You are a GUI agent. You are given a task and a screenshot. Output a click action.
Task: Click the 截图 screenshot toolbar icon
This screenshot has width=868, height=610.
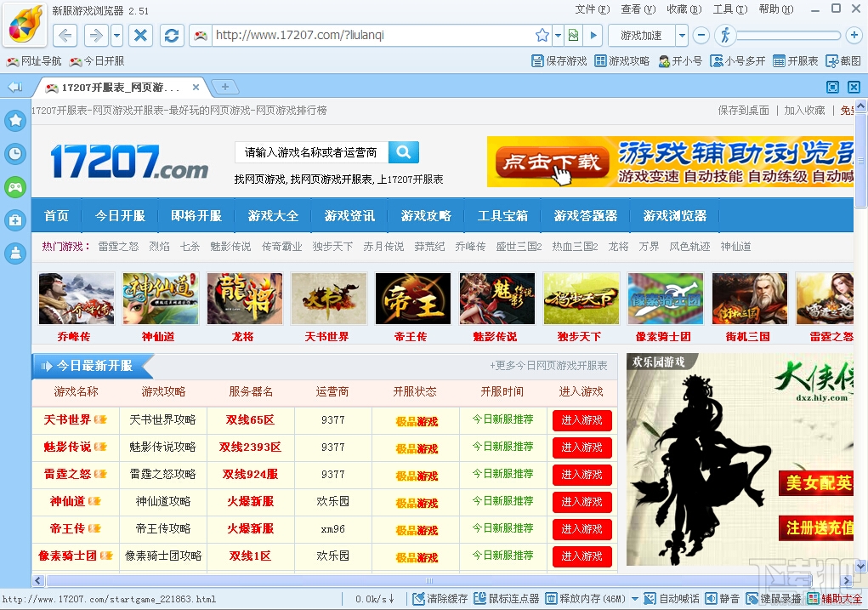coord(843,61)
